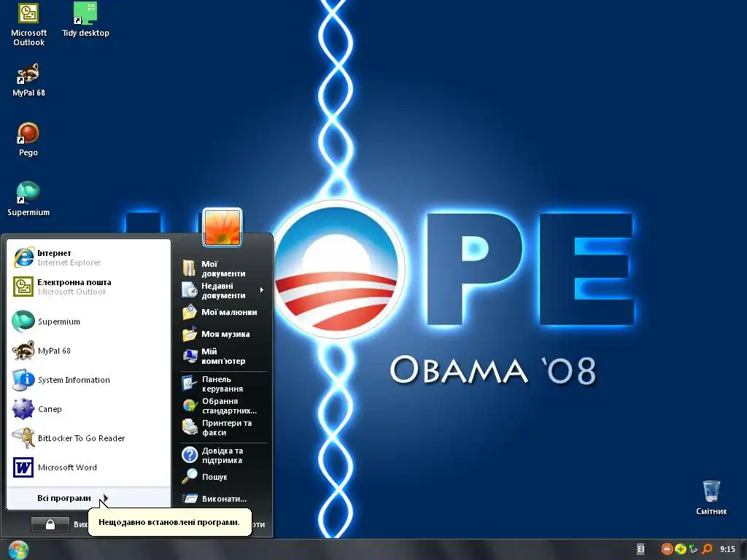
Task: Open Виконати run dialog
Action: click(x=223, y=499)
